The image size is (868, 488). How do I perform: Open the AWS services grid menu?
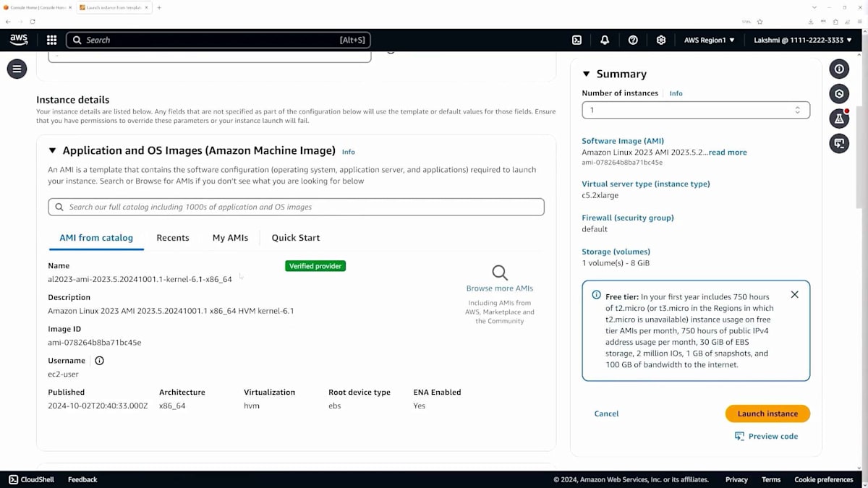pyautogui.click(x=51, y=40)
